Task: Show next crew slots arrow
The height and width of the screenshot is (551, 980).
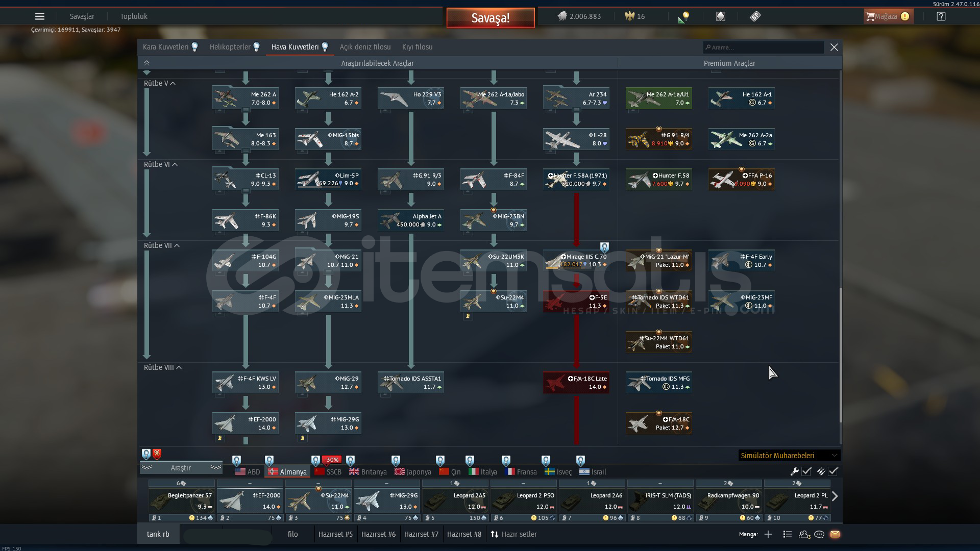Action: pos(835,496)
